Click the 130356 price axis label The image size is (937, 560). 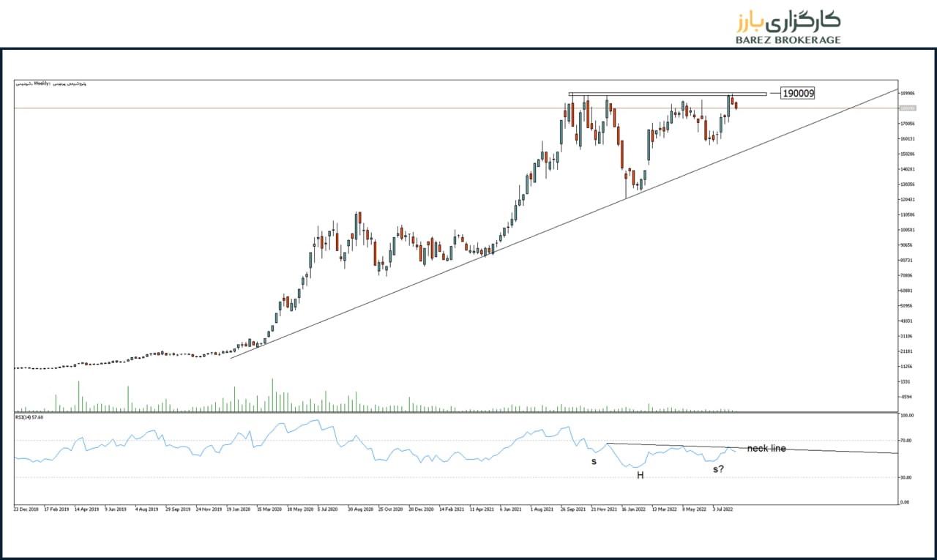pos(907,184)
